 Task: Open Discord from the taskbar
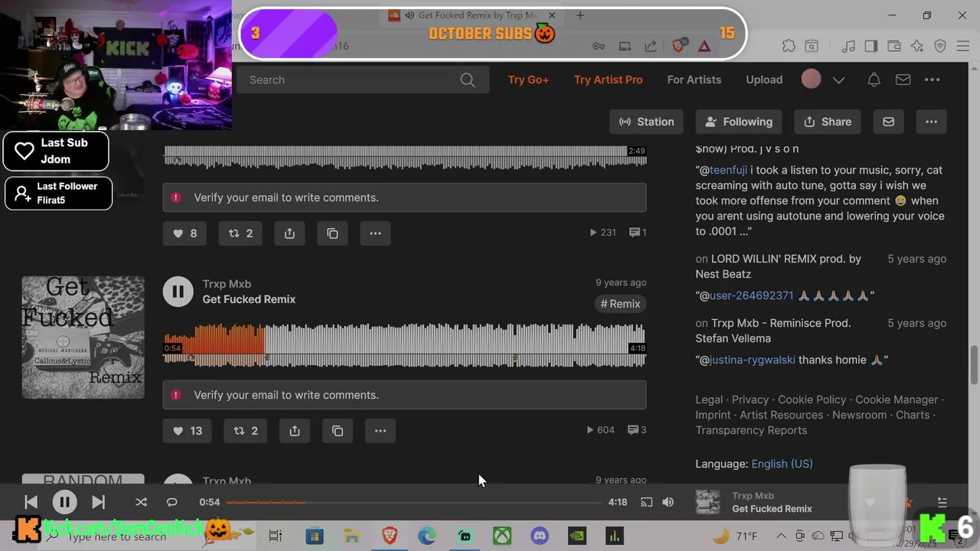click(540, 536)
